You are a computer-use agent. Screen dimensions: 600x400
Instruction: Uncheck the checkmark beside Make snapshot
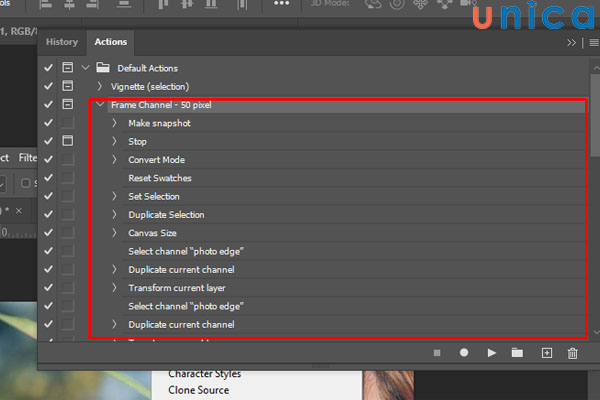(x=49, y=123)
